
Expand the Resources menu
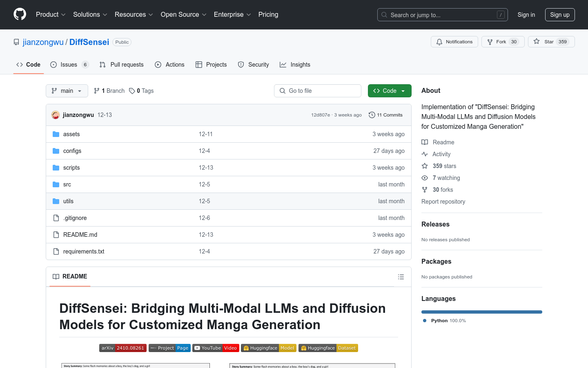[x=134, y=15]
